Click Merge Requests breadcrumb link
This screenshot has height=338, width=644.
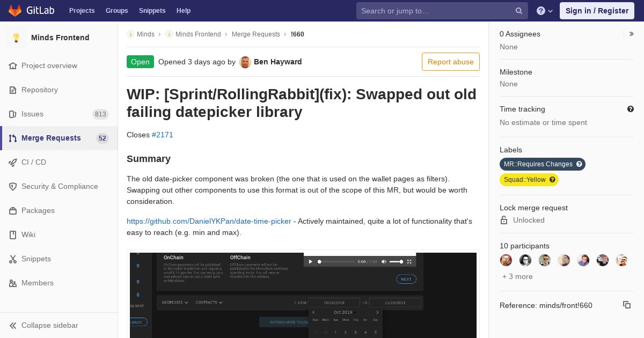tap(256, 34)
